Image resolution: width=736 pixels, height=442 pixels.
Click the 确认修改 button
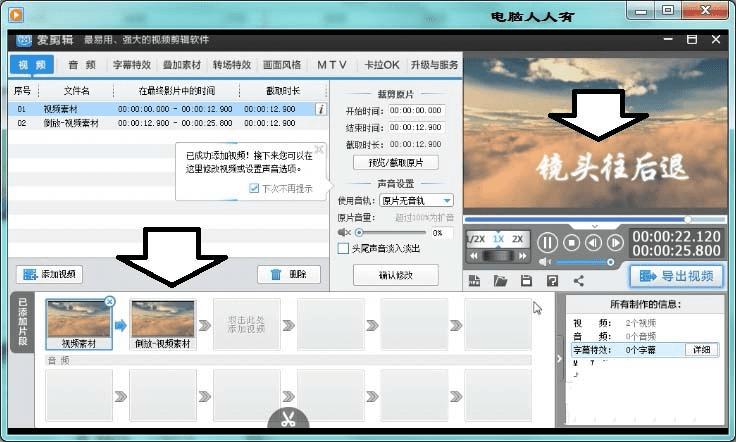396,275
